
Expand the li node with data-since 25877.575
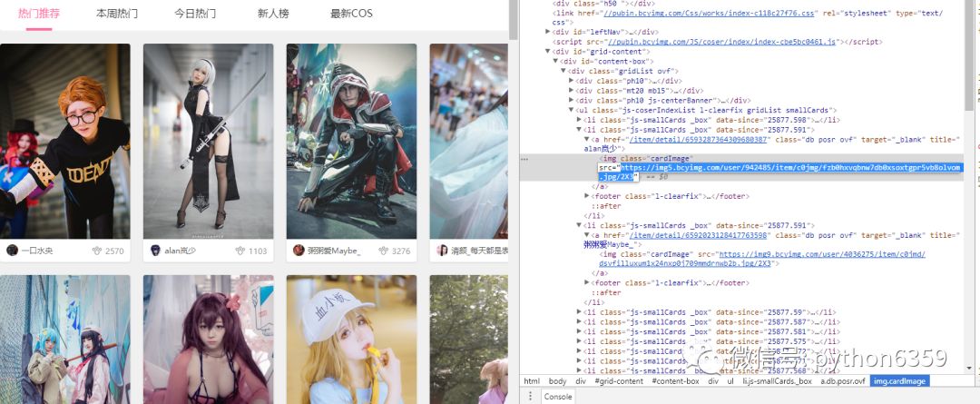pos(579,341)
